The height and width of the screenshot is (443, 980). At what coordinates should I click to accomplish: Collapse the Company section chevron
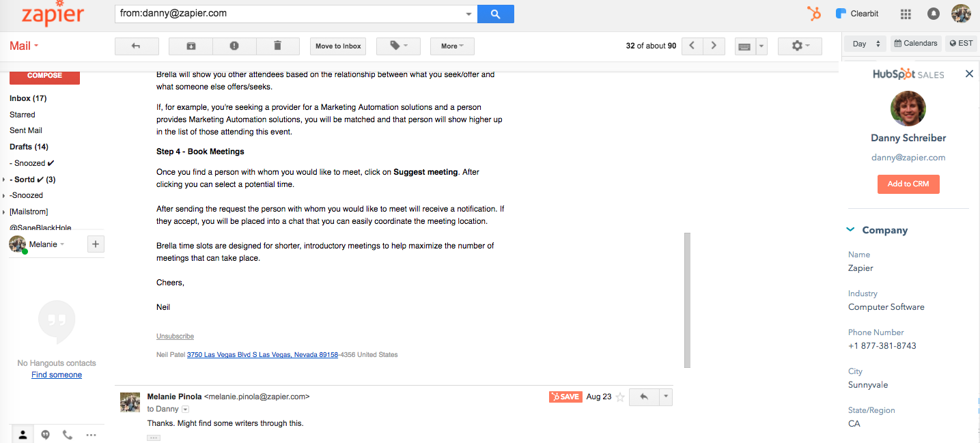[851, 230]
